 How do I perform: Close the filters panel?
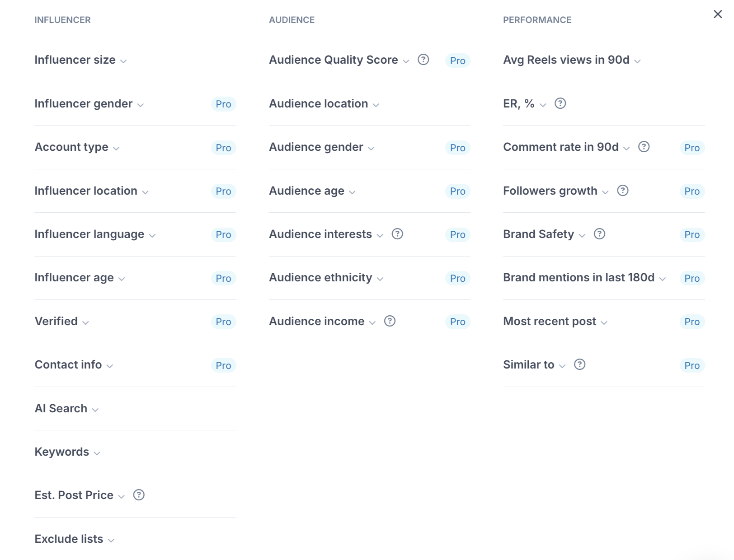coord(718,14)
